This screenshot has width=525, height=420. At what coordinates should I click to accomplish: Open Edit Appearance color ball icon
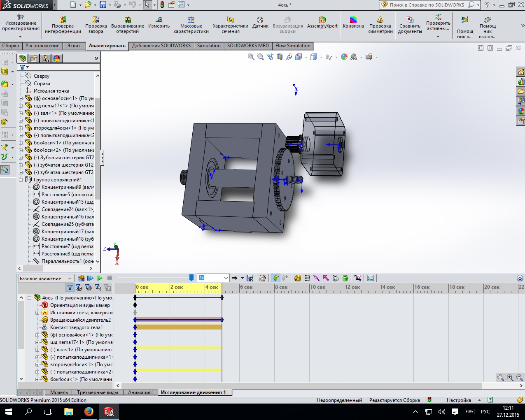(344, 57)
